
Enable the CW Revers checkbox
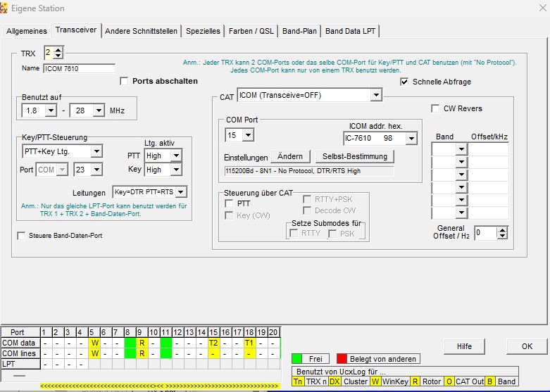(x=435, y=108)
